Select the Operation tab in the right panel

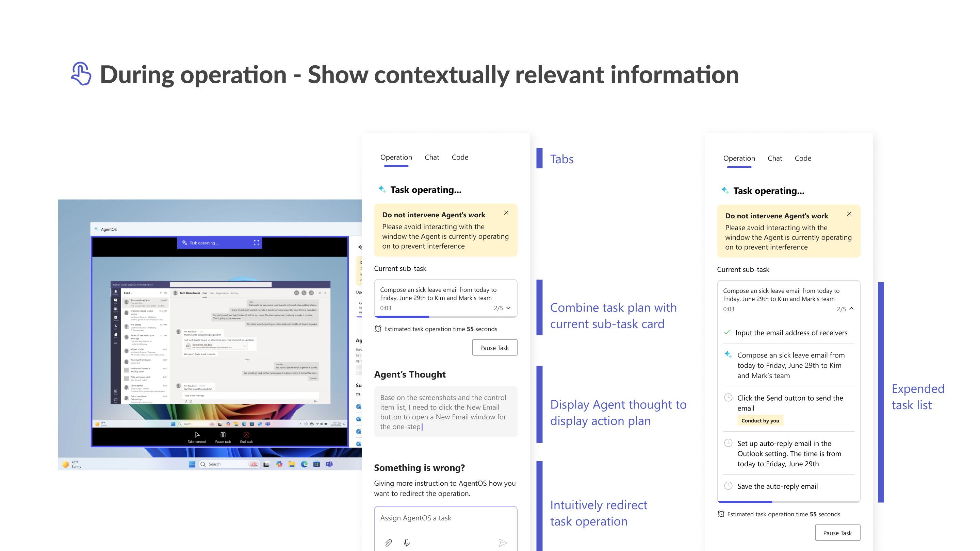click(739, 158)
